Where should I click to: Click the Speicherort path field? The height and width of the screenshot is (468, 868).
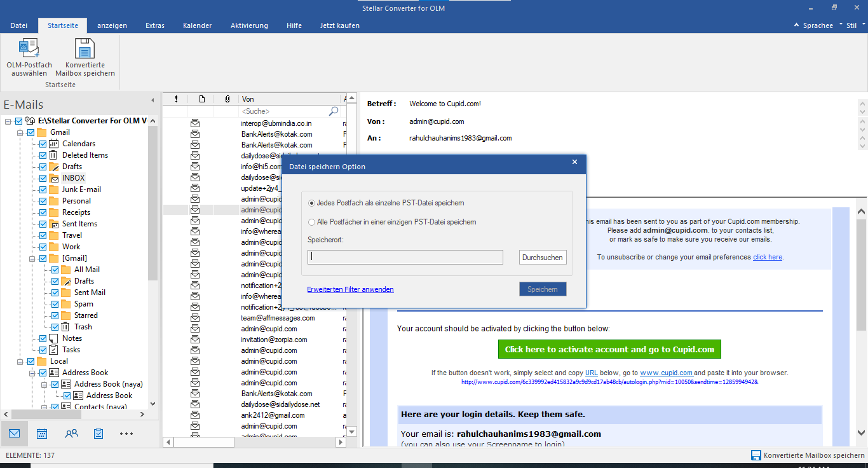point(405,258)
